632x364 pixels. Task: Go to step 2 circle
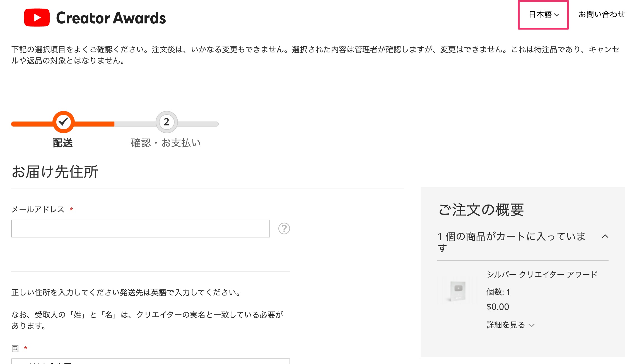point(167,122)
